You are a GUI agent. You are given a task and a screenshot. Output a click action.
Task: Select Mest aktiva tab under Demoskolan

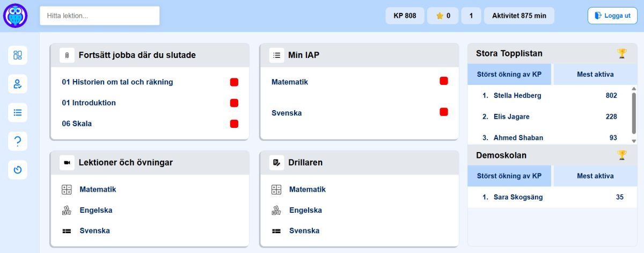coord(595,176)
